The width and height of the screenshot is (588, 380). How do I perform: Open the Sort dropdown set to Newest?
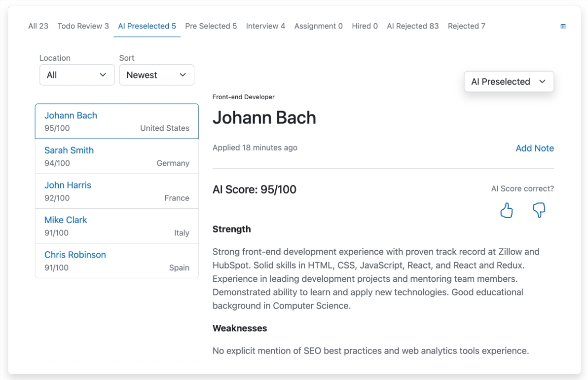coord(156,75)
